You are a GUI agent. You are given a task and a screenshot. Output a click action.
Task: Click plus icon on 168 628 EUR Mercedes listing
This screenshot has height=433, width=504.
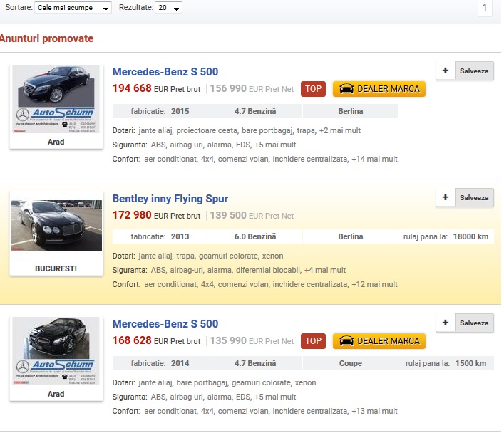(x=445, y=323)
